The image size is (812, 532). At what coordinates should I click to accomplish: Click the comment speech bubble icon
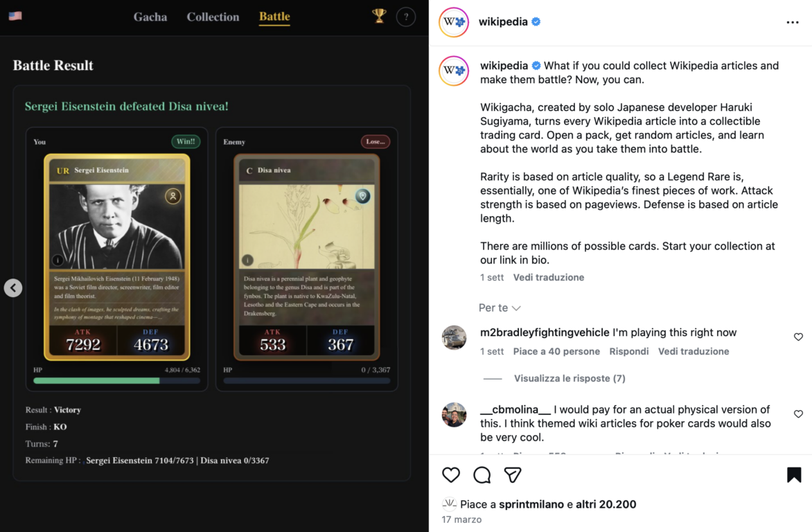pos(482,475)
